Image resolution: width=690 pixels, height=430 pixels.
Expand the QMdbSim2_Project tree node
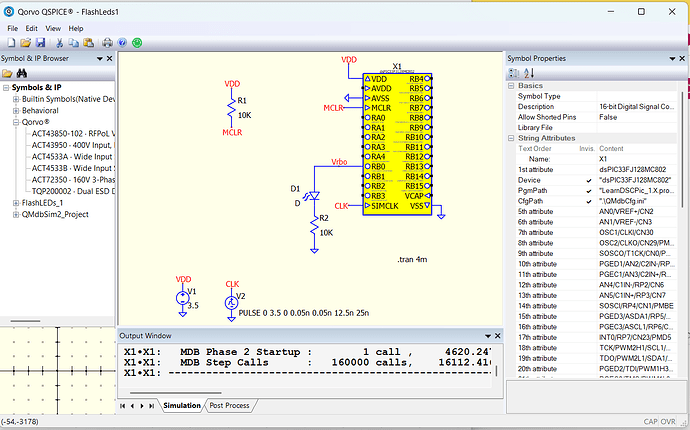tap(16, 214)
